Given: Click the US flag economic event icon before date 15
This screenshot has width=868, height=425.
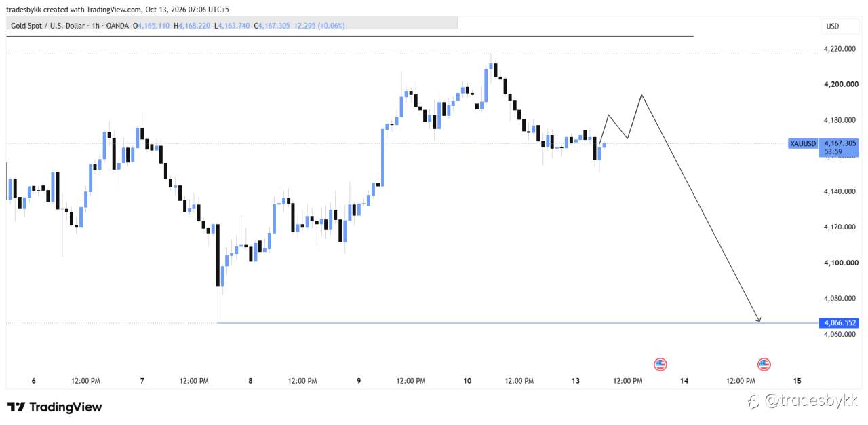Looking at the screenshot, I should pos(764,365).
